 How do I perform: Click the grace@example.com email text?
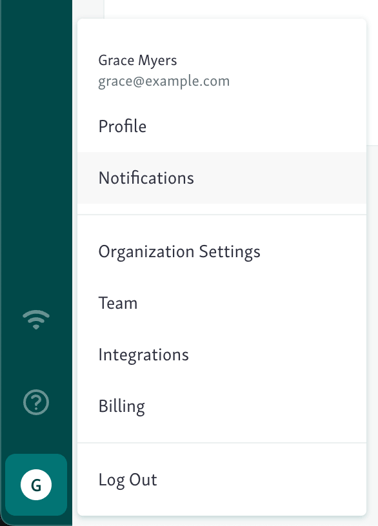click(x=164, y=82)
